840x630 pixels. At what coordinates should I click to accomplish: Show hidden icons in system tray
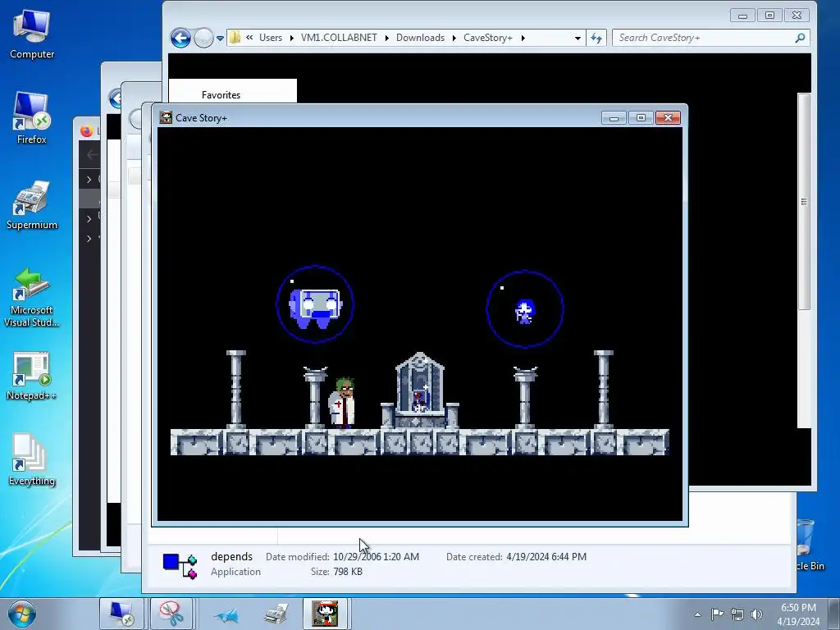point(697,614)
